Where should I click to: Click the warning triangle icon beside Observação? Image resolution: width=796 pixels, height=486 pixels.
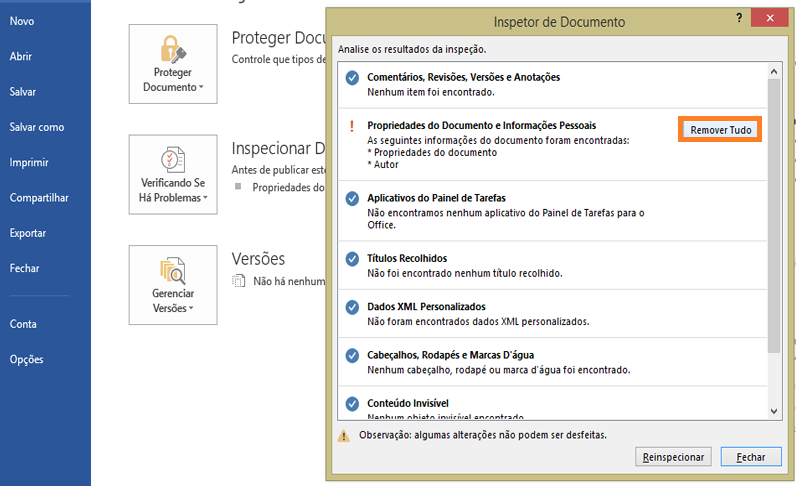344,436
